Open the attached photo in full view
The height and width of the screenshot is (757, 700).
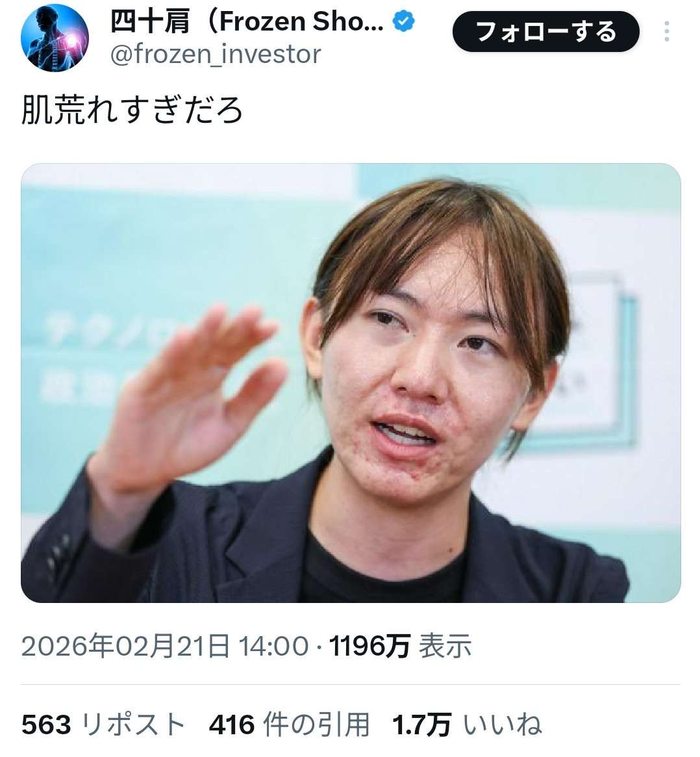(x=351, y=383)
